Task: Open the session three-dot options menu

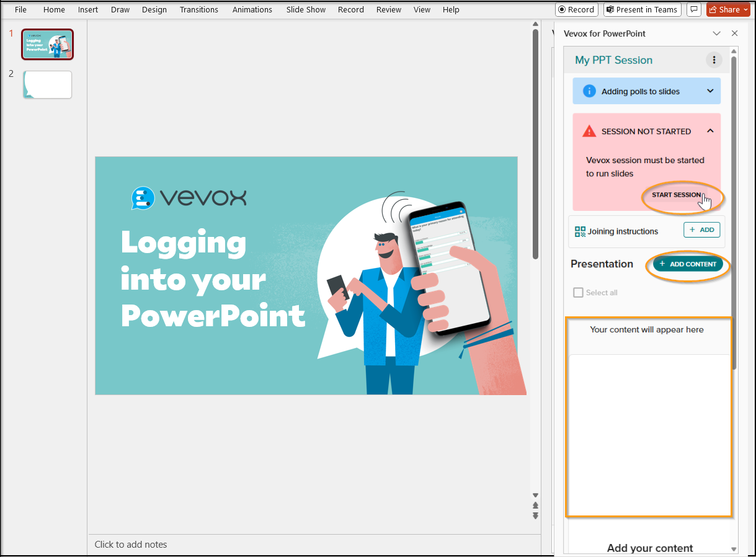Action: click(x=714, y=60)
